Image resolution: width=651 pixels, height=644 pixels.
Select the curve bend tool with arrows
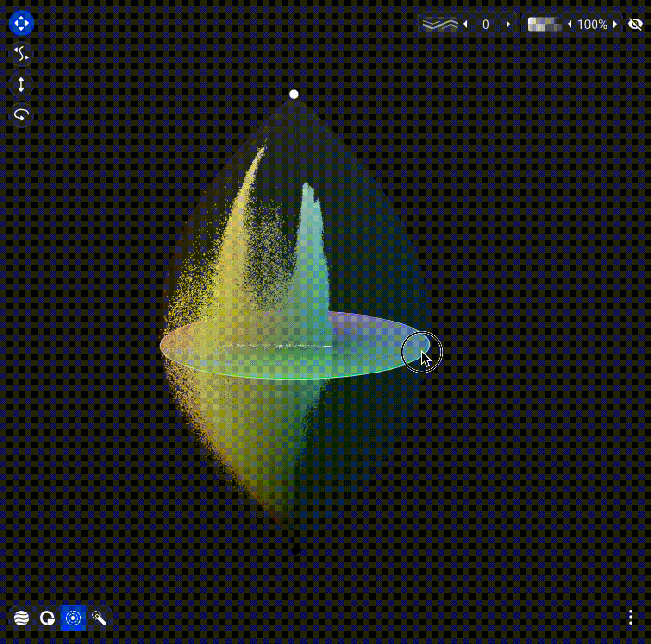point(21,54)
